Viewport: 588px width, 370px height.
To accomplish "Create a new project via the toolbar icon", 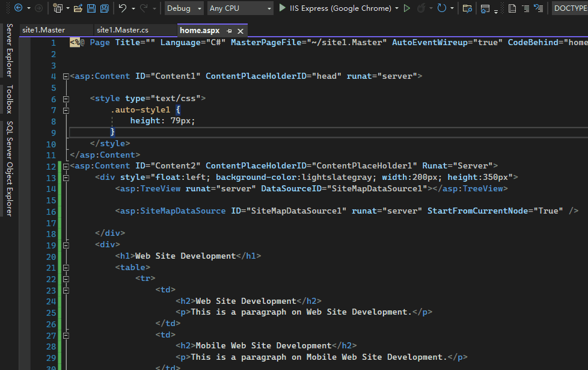I will tap(58, 8).
